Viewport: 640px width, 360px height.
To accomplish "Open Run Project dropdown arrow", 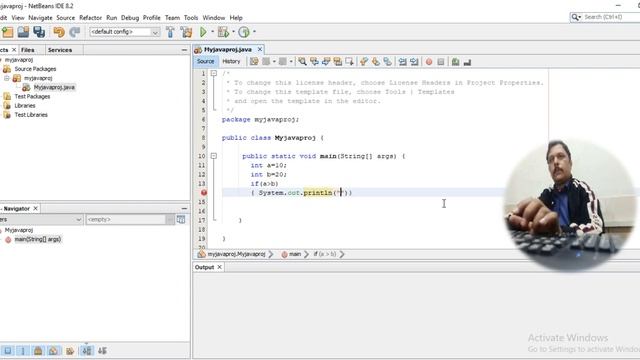I will pyautogui.click(x=213, y=32).
